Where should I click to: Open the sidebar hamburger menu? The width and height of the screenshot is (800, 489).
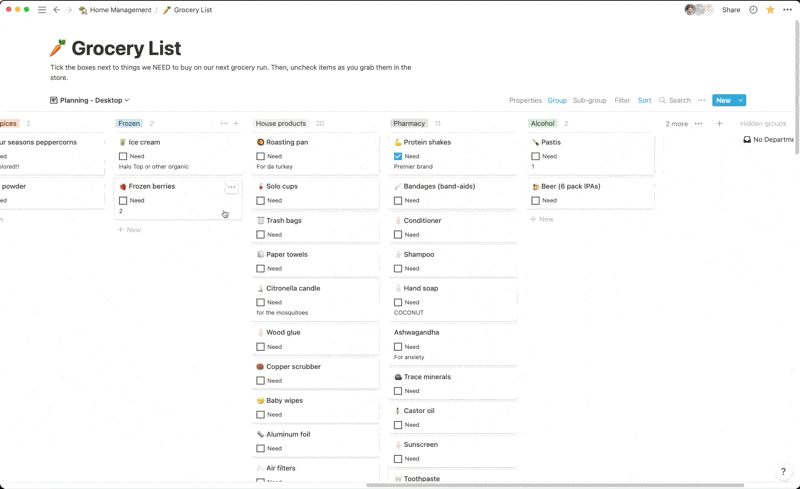[x=42, y=10]
